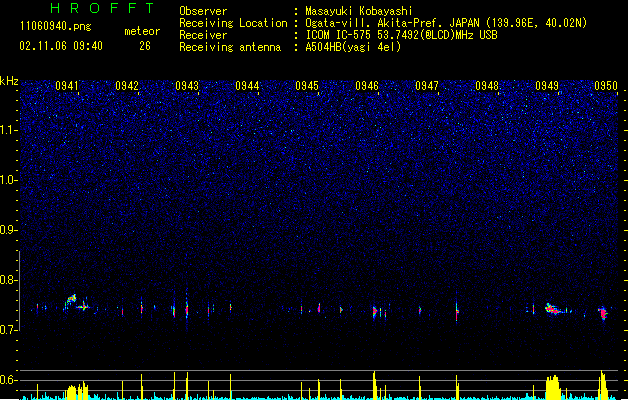Click the 'Observer' field label

point(203,11)
